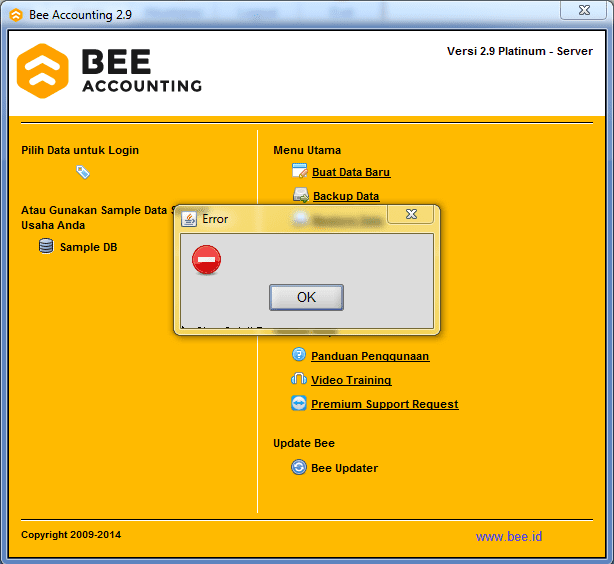The width and height of the screenshot is (614, 564).
Task: Open Premium Support Request link
Action: tap(385, 404)
